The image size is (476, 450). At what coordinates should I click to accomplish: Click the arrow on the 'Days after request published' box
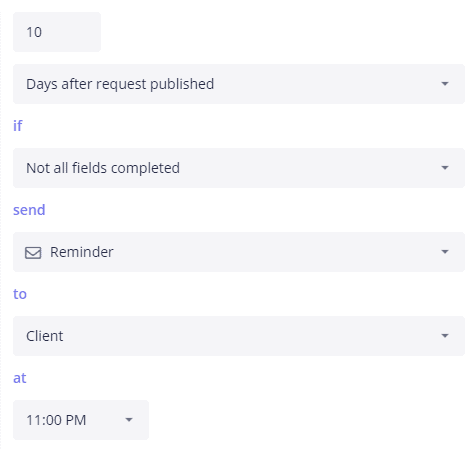[445, 84]
